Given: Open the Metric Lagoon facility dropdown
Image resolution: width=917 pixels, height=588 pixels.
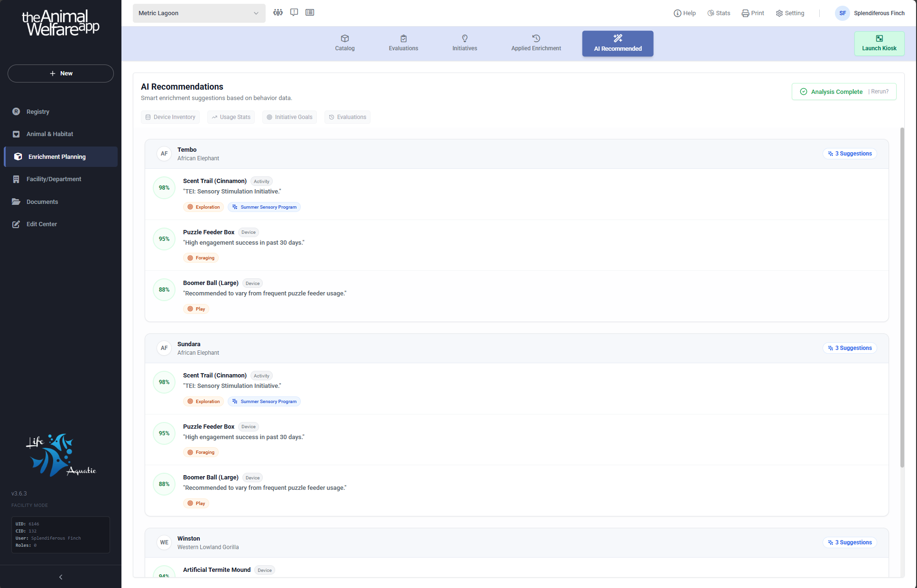Looking at the screenshot, I should pos(199,13).
